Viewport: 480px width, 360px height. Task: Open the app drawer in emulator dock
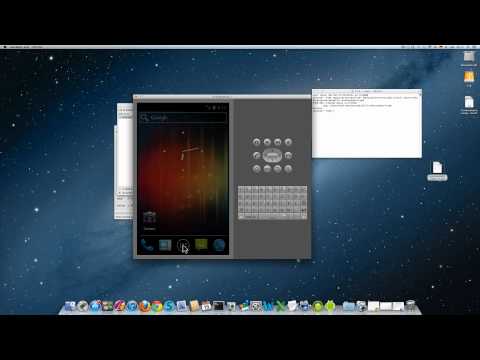183,246
